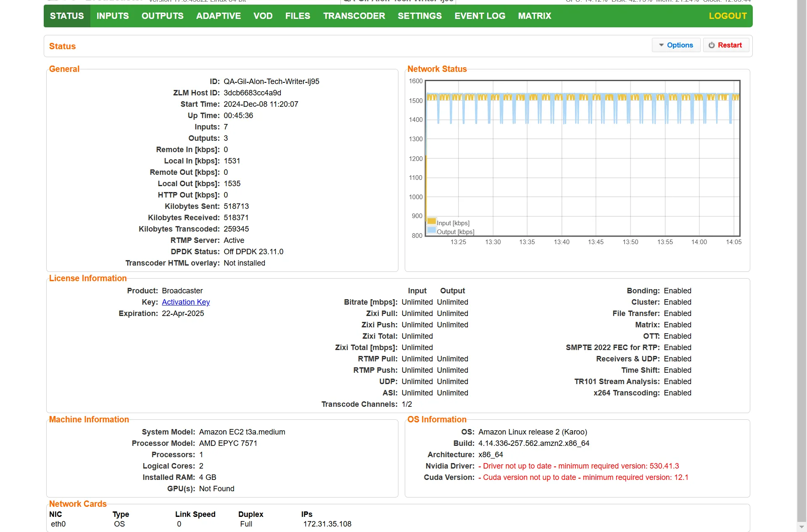Click the Options dropdown arrow icon
Image resolution: width=807 pixels, height=532 pixels.
click(661, 45)
